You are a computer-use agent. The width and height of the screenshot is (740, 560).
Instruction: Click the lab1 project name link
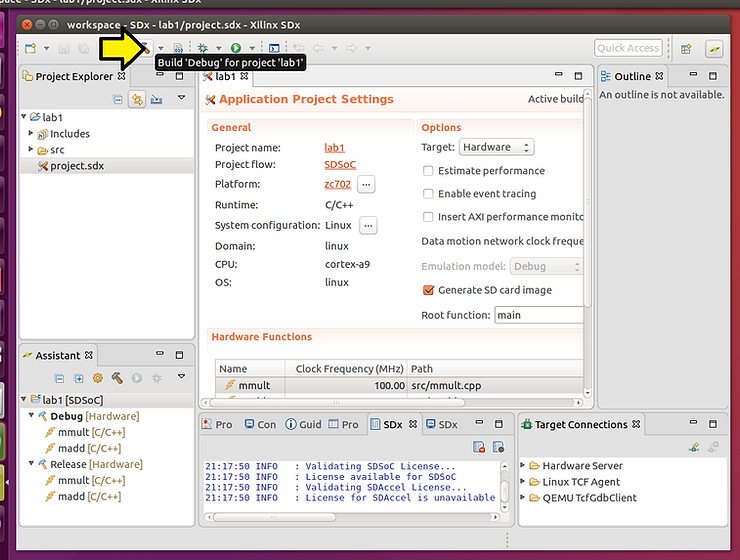pos(334,148)
